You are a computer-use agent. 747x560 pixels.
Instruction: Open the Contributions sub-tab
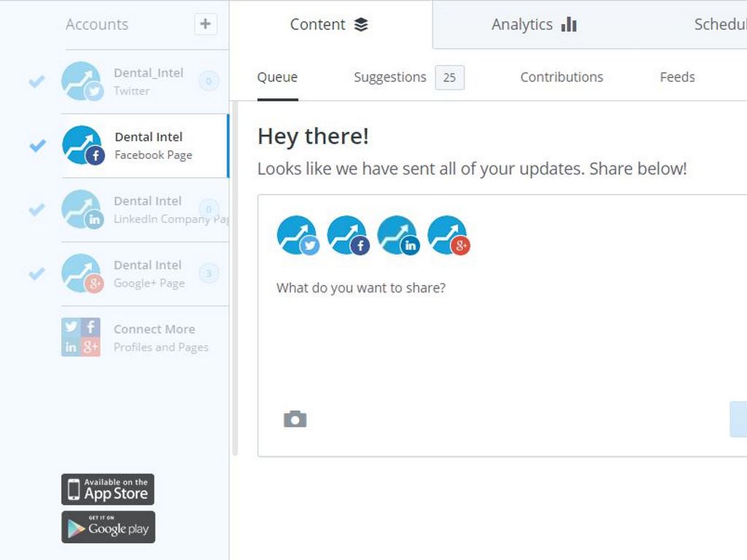pyautogui.click(x=561, y=77)
